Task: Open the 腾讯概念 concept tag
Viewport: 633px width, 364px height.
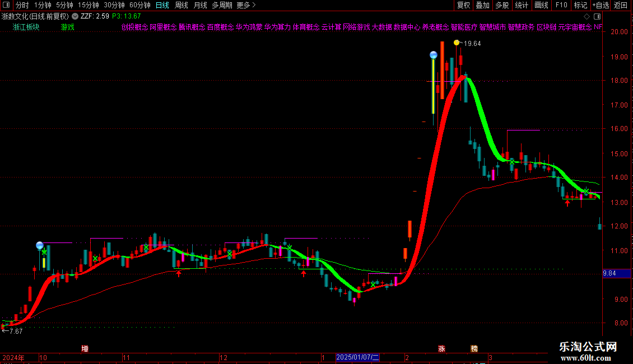Action: click(192, 27)
